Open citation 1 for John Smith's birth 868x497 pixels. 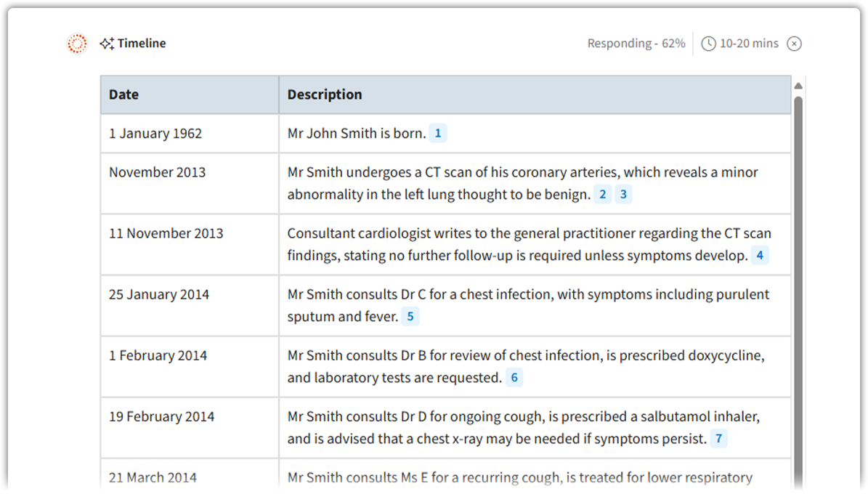437,134
